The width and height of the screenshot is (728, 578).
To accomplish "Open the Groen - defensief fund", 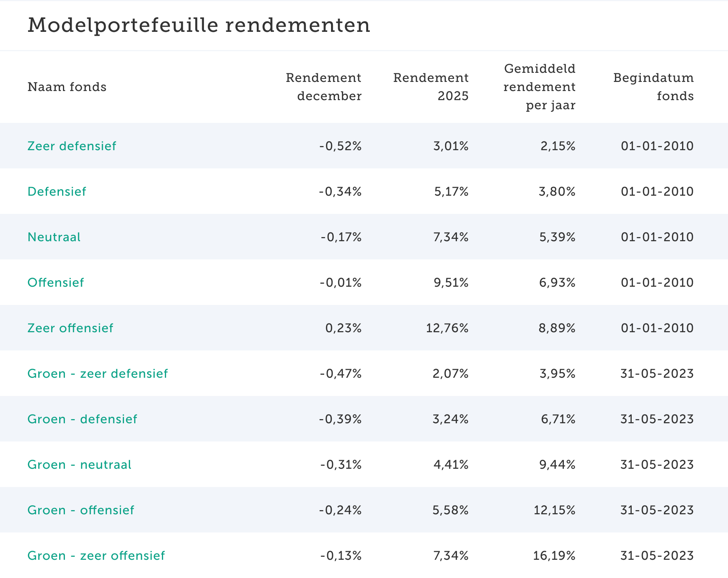I will [82, 419].
